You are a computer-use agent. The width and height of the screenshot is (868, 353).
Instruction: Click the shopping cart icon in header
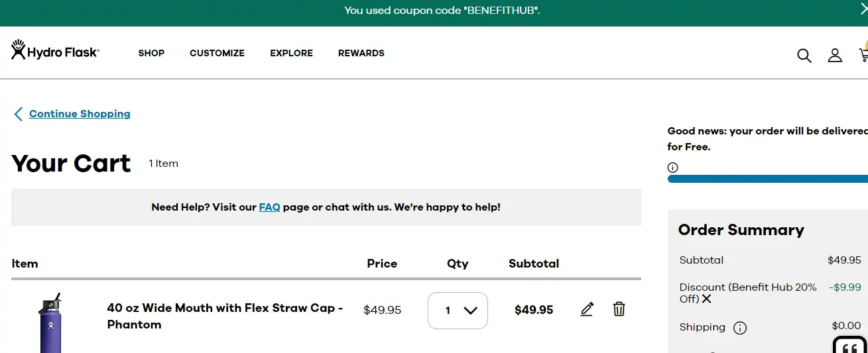click(x=863, y=55)
